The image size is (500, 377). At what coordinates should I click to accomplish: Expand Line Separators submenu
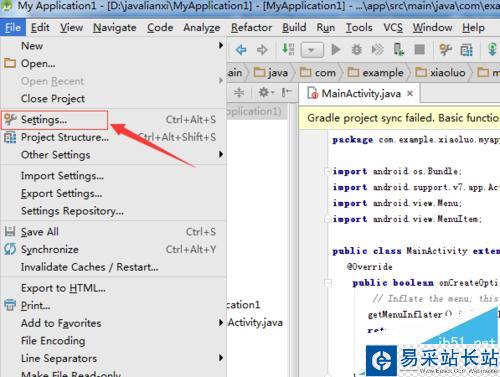(x=113, y=359)
